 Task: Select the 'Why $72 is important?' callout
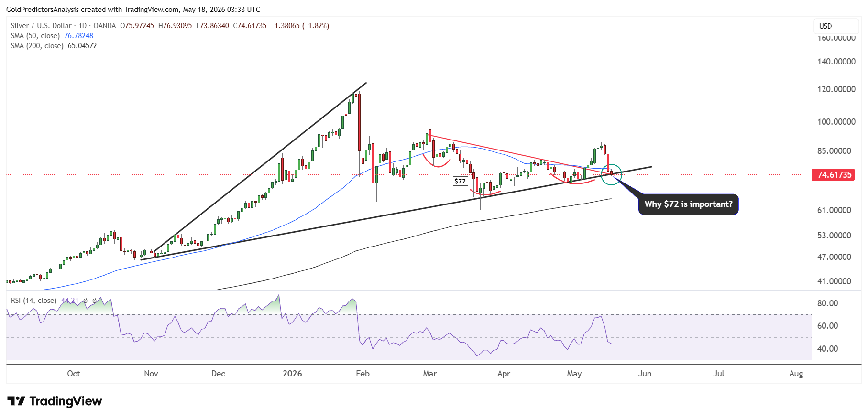tap(688, 204)
